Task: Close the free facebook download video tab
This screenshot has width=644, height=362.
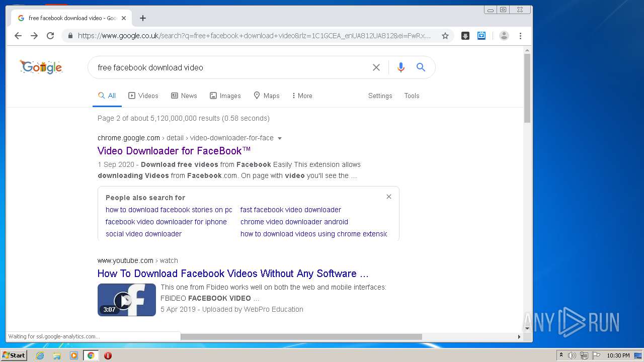Action: [x=124, y=18]
